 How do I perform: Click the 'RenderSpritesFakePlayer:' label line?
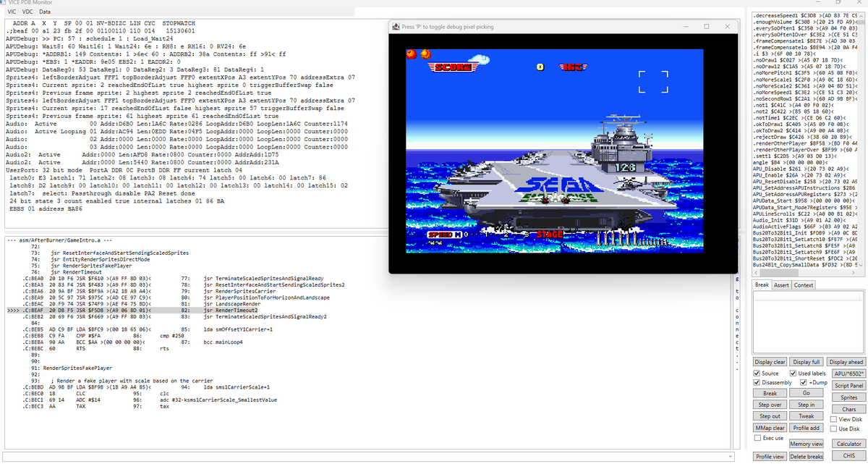pyautogui.click(x=77, y=368)
